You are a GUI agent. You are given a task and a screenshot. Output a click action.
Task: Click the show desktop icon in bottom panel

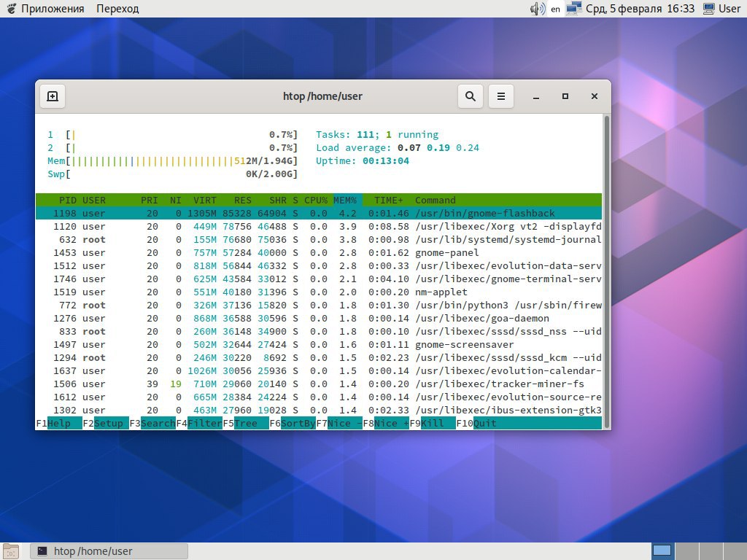(x=10, y=551)
